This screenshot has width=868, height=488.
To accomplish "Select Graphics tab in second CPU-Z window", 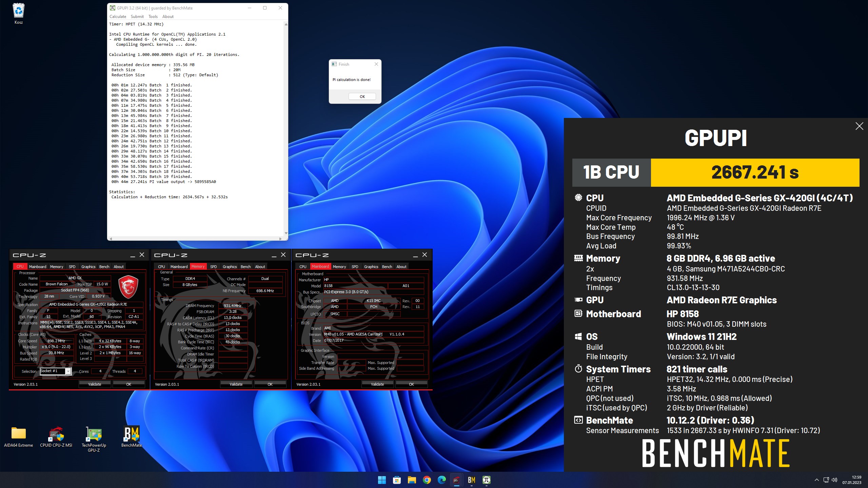I will (x=230, y=267).
